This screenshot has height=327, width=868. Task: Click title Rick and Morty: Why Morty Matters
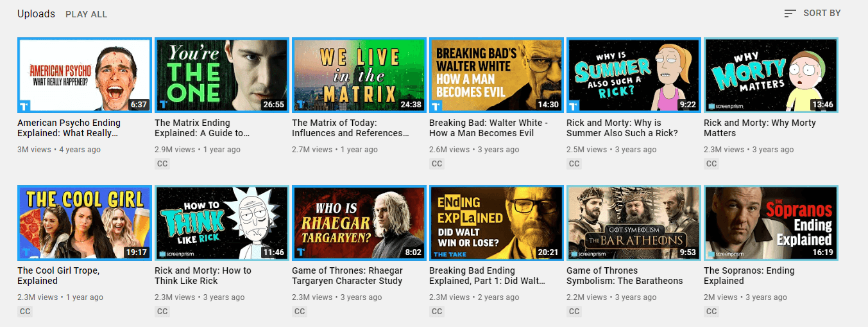[x=760, y=128]
